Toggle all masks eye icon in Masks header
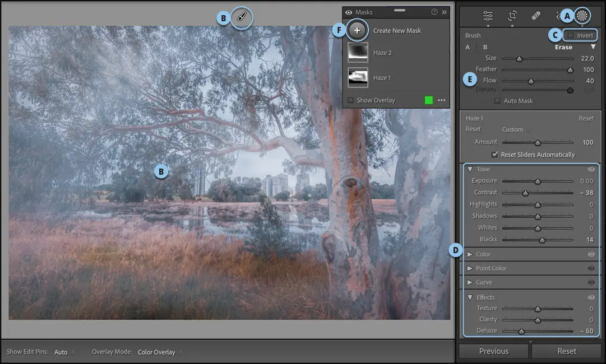 349,12
